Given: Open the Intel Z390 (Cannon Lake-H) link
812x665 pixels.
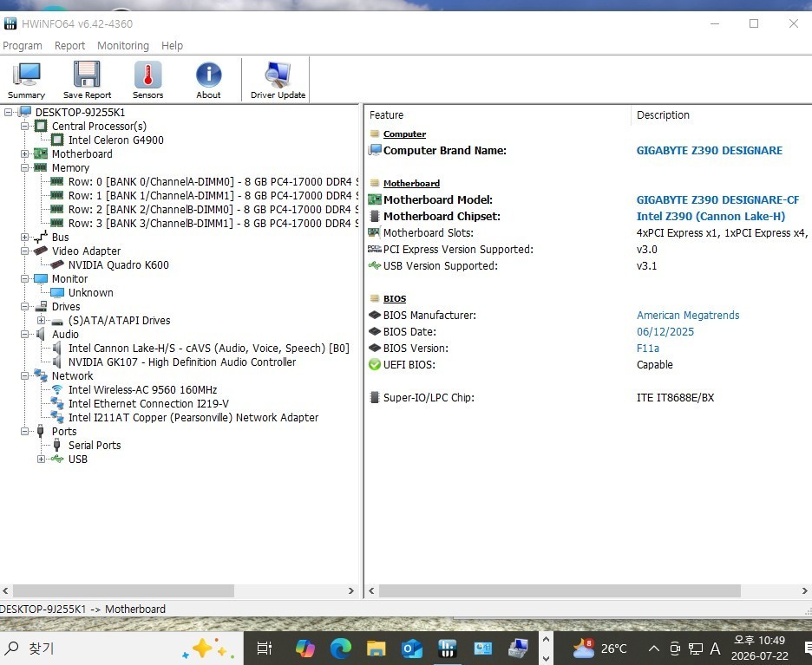Looking at the screenshot, I should click(710, 216).
